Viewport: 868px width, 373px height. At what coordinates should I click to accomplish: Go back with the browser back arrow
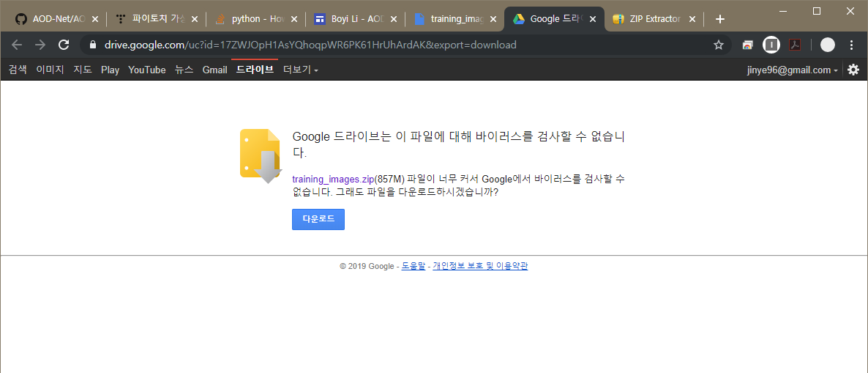coord(17,45)
